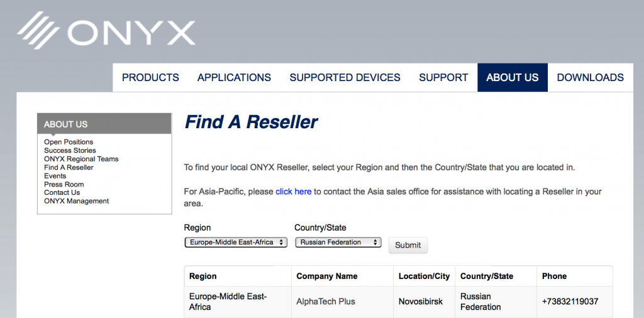The height and width of the screenshot is (318, 644).
Task: Expand the Region dropdown
Action: (x=236, y=243)
